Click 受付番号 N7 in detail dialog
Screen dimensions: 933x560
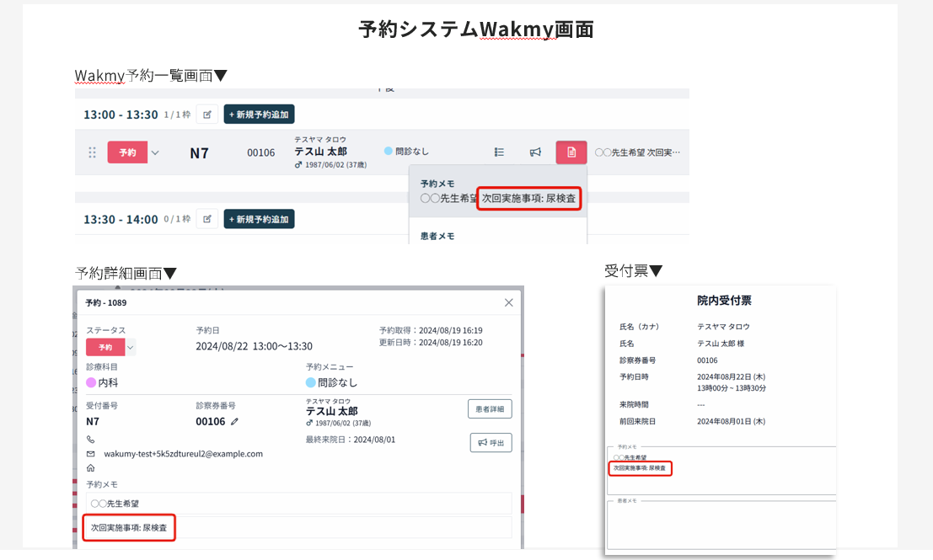pos(93,422)
